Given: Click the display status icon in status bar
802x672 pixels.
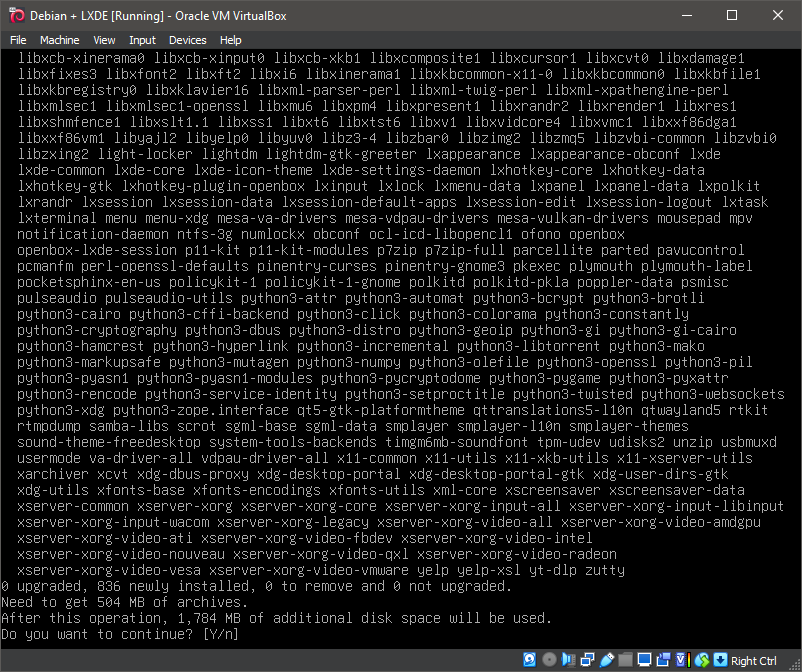Looking at the screenshot, I should pyautogui.click(x=644, y=659).
